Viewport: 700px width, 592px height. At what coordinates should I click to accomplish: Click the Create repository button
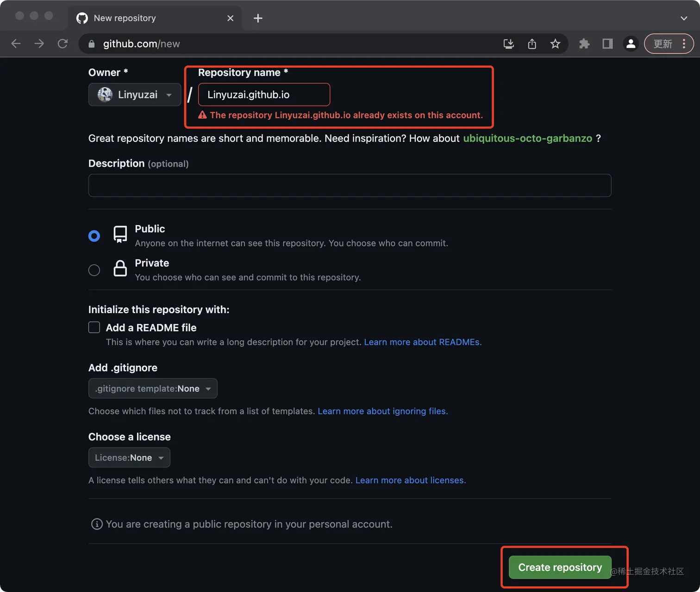tap(560, 567)
